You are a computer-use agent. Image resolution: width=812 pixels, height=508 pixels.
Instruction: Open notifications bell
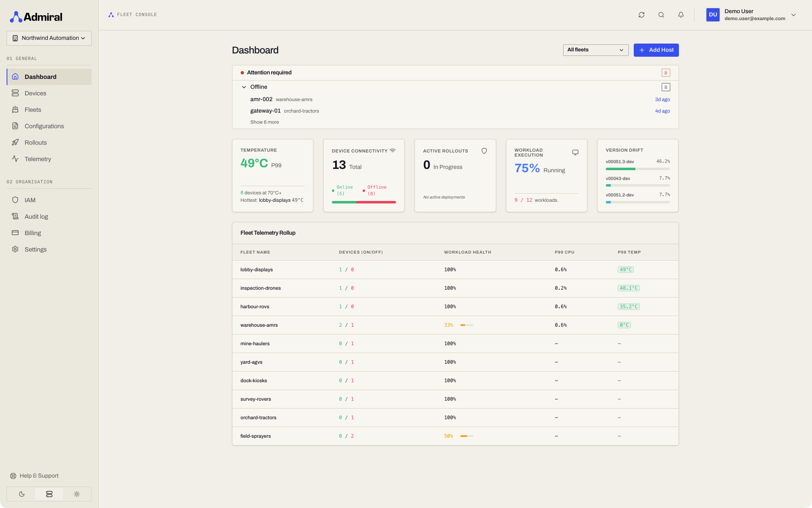coord(681,15)
